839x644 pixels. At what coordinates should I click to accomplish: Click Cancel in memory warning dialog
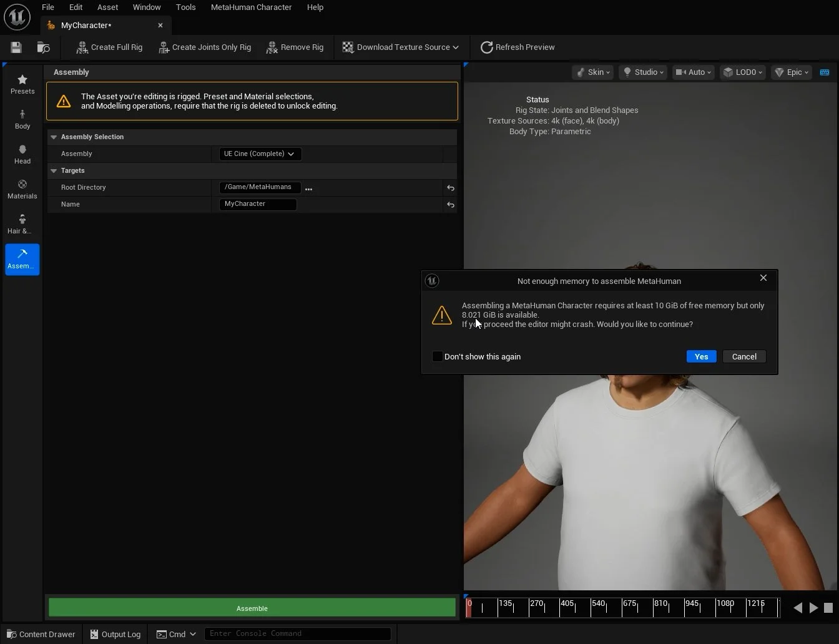tap(744, 356)
